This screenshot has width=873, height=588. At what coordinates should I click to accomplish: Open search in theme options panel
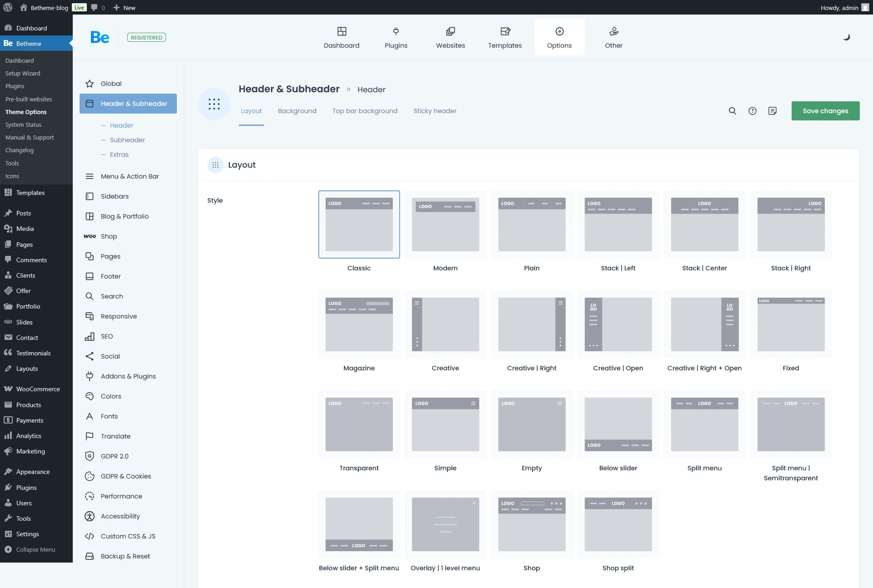click(x=732, y=110)
